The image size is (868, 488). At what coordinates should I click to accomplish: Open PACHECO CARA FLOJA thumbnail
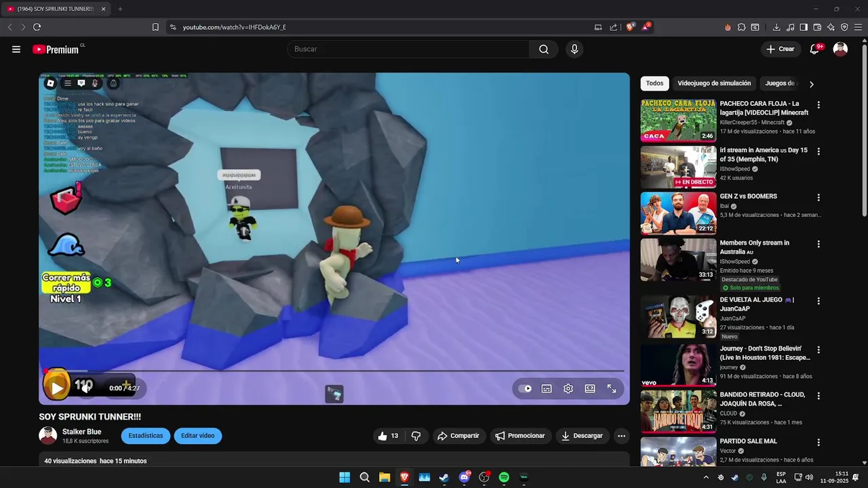click(678, 121)
